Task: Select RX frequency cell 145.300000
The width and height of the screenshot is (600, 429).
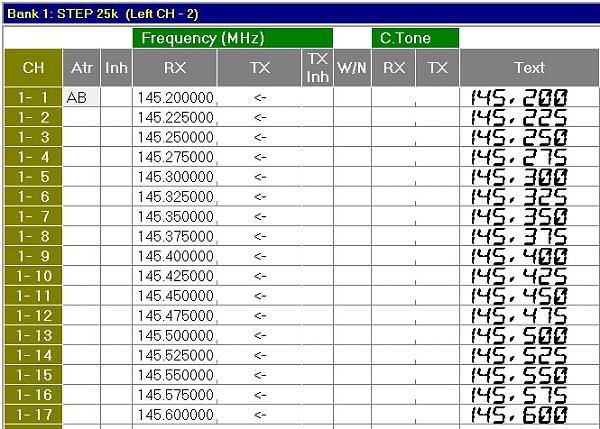Action: tap(174, 177)
